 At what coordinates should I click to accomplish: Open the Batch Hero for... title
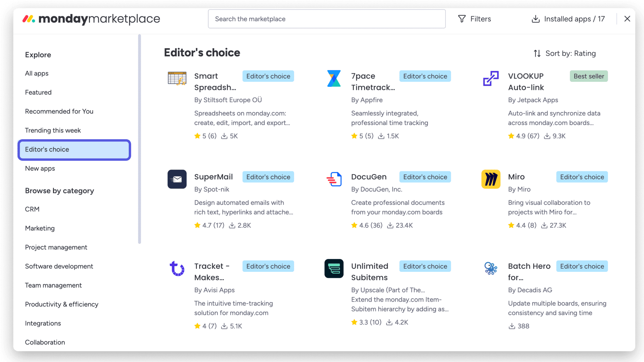(x=529, y=272)
